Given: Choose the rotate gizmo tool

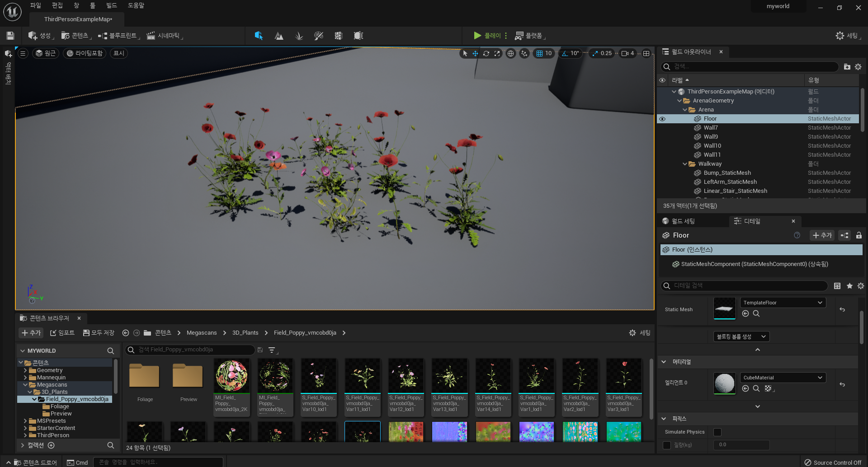Looking at the screenshot, I should point(486,53).
